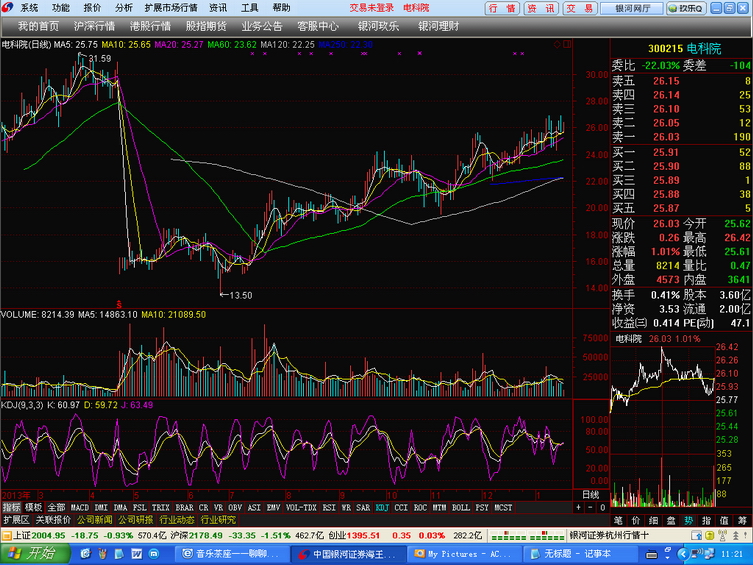Click the 笔 tab in right panel

[x=618, y=520]
